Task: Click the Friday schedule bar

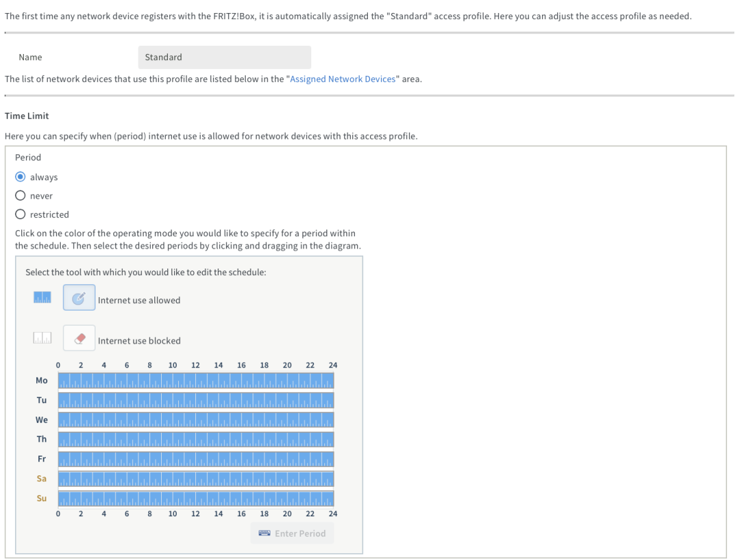Action: point(196,459)
